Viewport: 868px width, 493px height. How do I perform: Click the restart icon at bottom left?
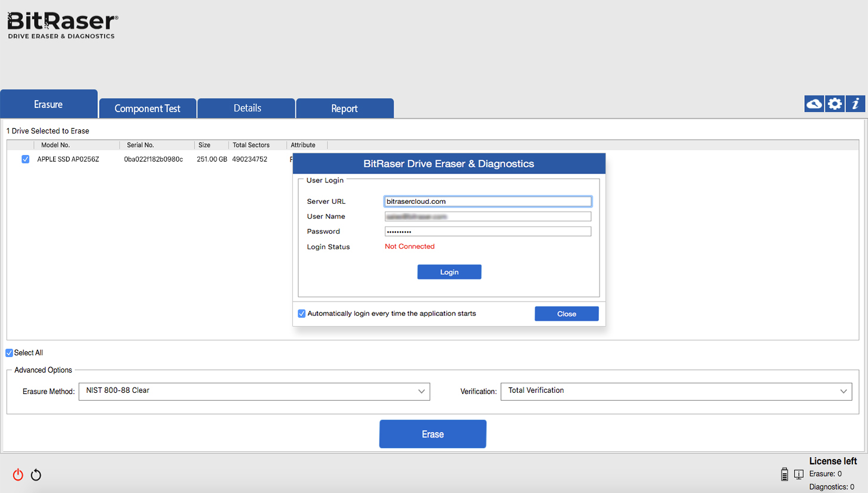[x=36, y=475]
